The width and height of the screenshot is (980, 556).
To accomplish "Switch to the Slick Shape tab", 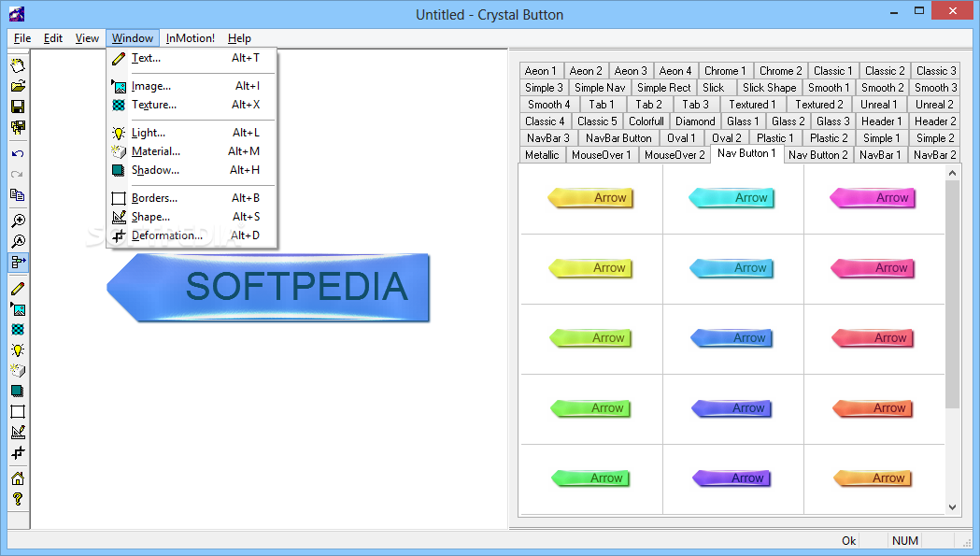I will point(770,88).
